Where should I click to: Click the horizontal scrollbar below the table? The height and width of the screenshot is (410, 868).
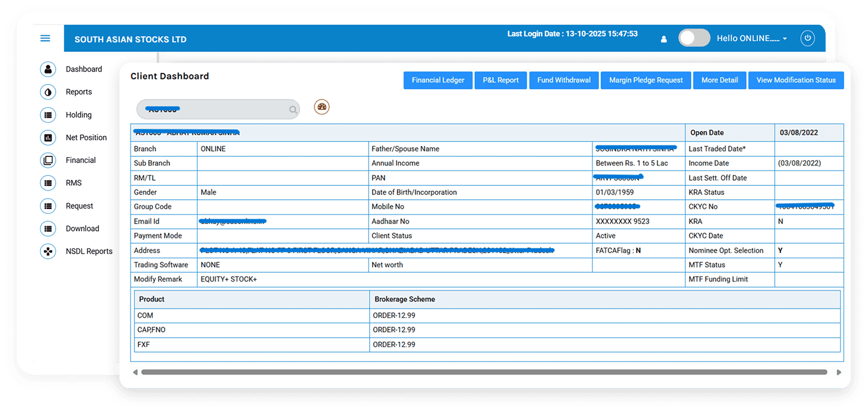tap(483, 372)
